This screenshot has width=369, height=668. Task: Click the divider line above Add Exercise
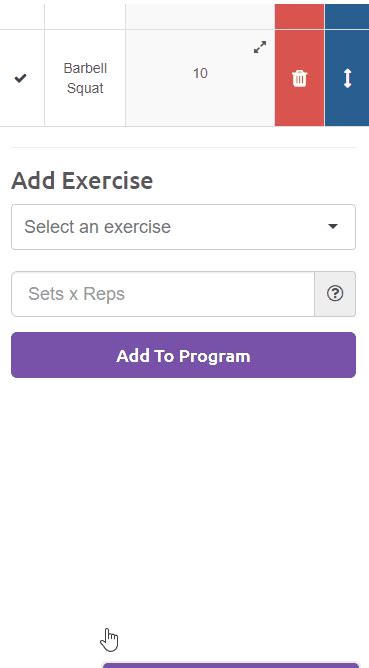pos(183,147)
